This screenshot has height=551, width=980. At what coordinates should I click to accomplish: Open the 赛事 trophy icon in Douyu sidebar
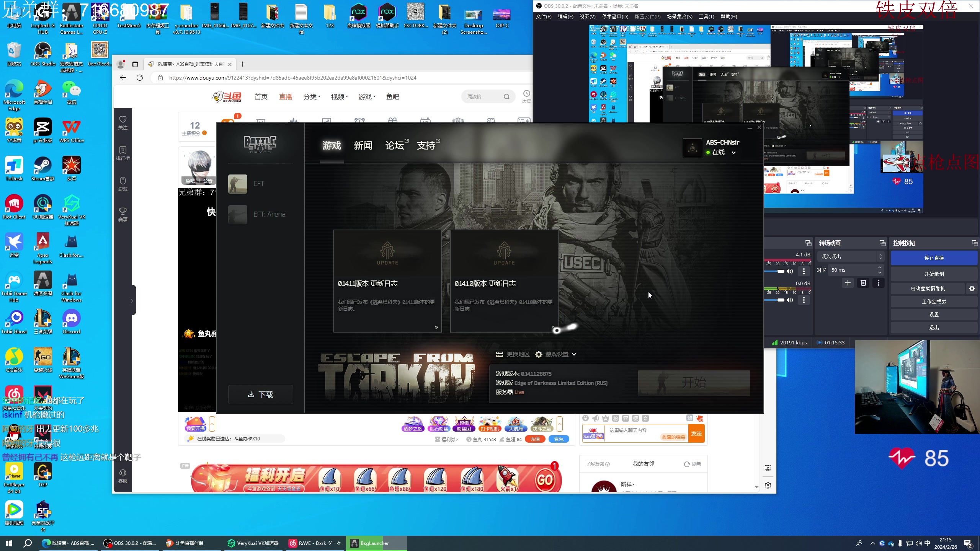pos(122,215)
